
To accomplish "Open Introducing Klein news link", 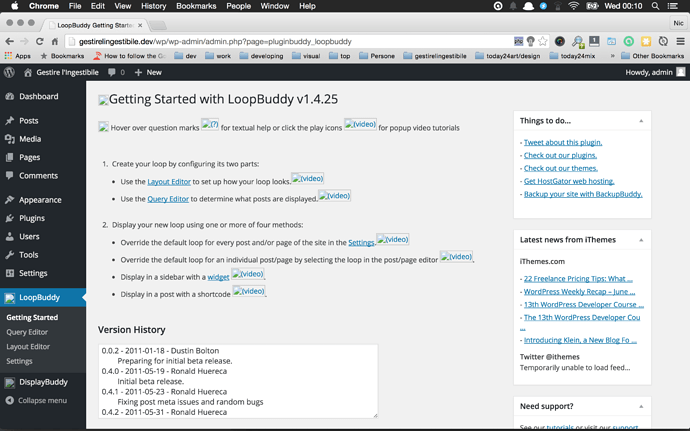I will coord(580,340).
